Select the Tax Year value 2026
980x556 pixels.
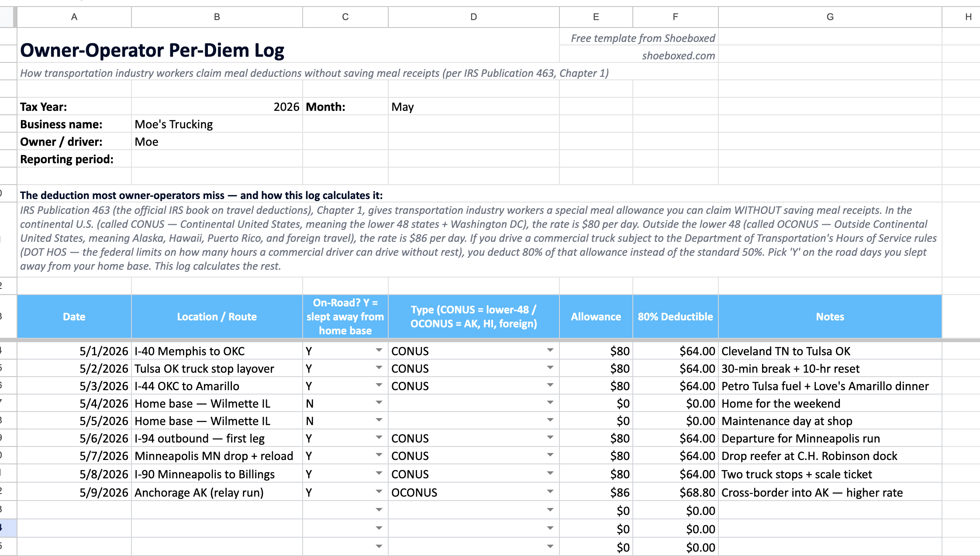click(217, 106)
